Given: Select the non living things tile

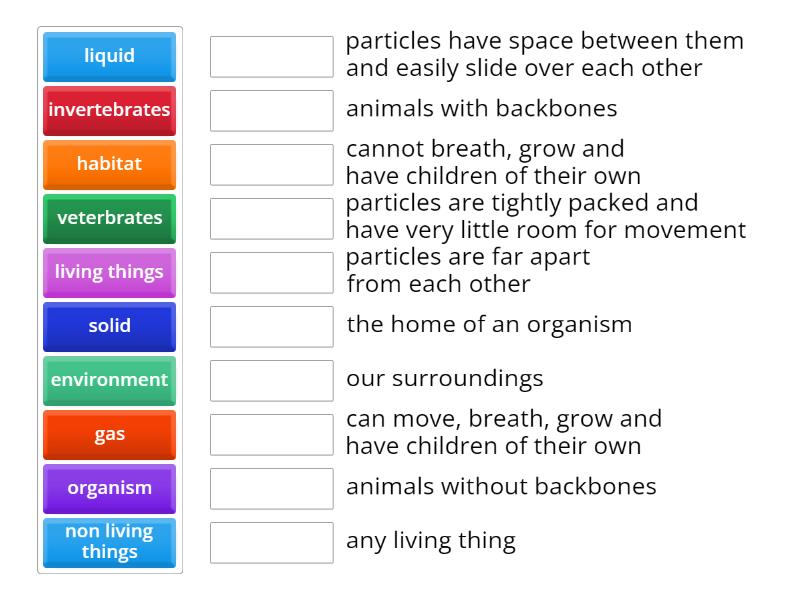Looking at the screenshot, I should [109, 542].
